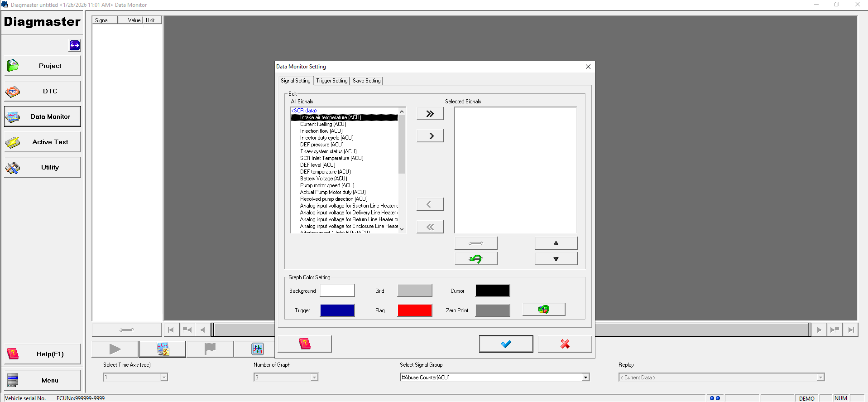This screenshot has height=402, width=868.
Task: Click the green checkmark confirm button
Action: 506,344
